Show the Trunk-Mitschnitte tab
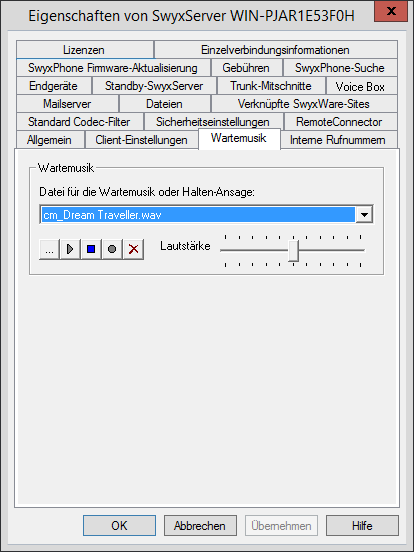The width and height of the screenshot is (414, 552). pos(271,86)
